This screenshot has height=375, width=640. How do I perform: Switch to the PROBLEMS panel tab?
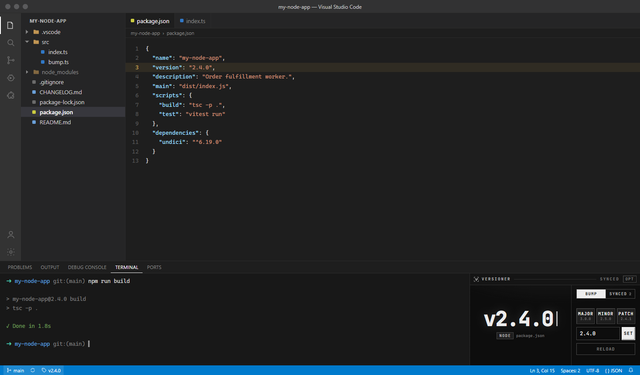tap(20, 267)
